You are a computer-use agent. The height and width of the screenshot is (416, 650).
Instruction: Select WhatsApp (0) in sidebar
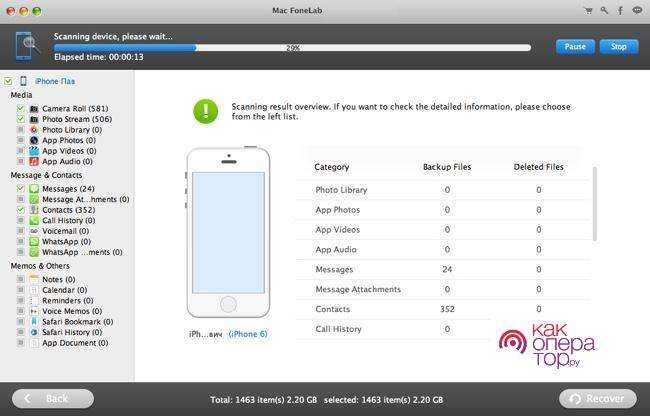pyautogui.click(x=66, y=242)
